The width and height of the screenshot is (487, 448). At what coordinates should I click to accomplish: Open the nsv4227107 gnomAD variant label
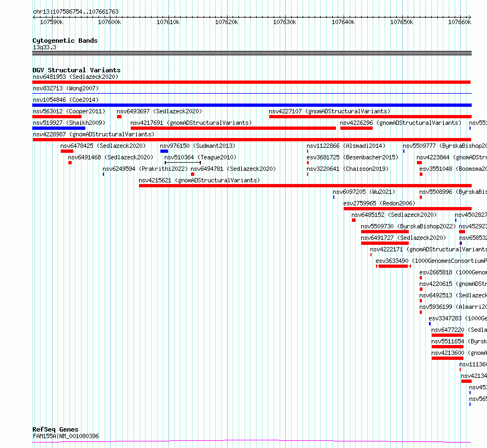click(329, 111)
